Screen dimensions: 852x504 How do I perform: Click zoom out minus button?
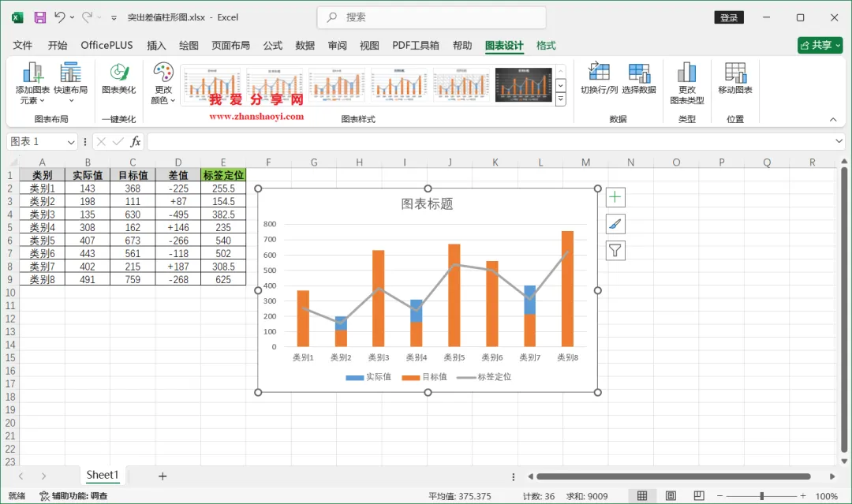pyautogui.click(x=719, y=496)
